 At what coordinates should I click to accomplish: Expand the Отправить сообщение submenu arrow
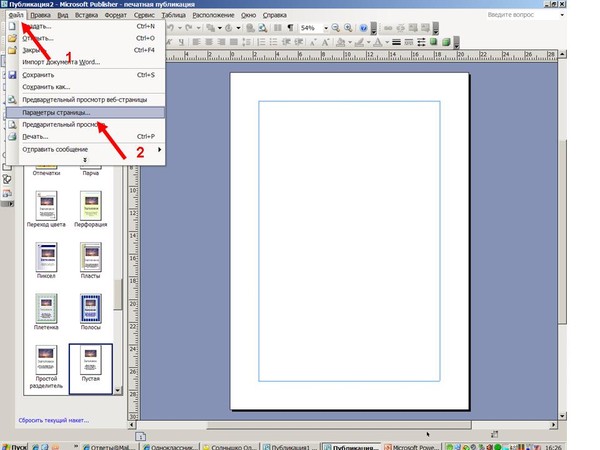[160, 149]
